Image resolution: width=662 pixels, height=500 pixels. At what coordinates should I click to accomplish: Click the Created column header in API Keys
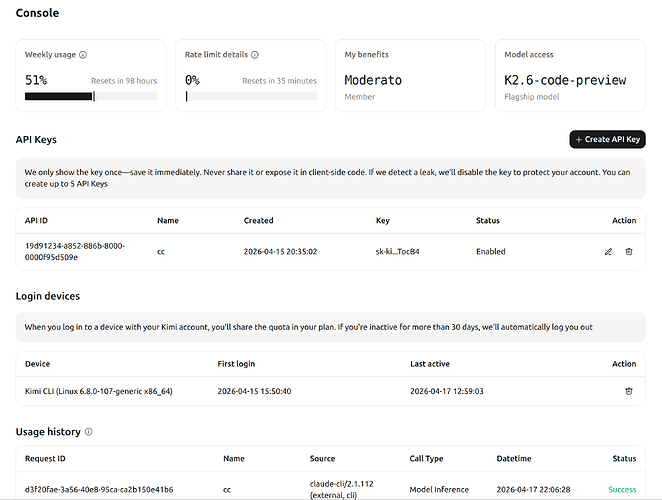tap(258, 220)
